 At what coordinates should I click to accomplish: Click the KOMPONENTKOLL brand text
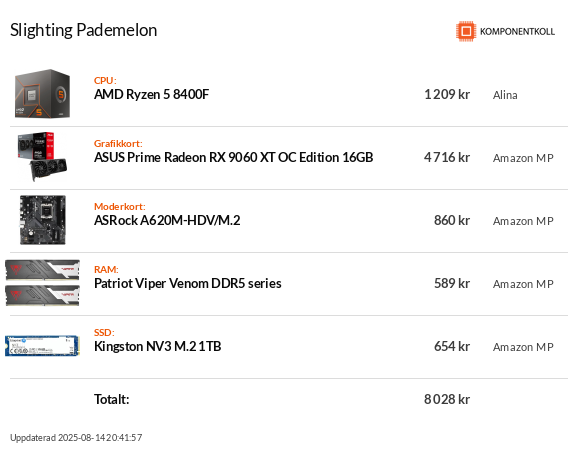tap(517, 32)
